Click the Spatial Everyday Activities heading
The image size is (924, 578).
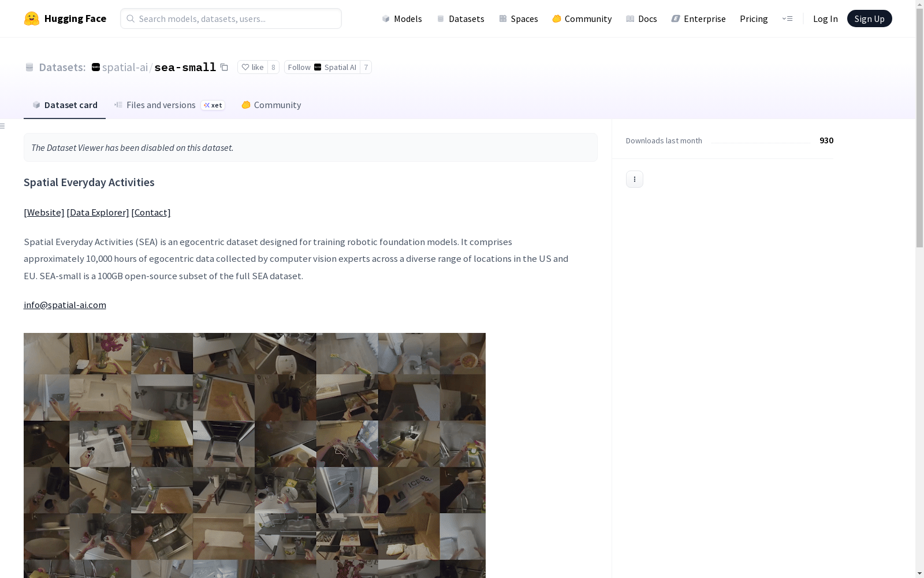coord(89,182)
